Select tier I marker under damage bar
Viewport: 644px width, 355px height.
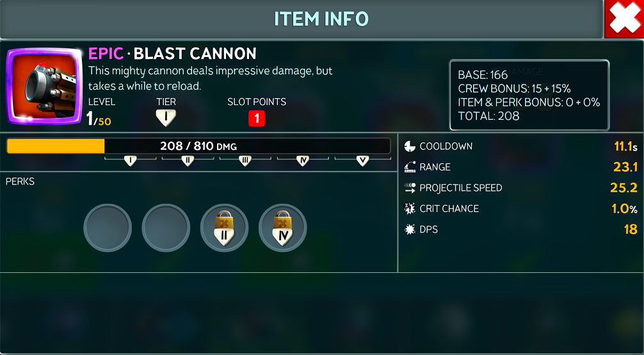130,160
